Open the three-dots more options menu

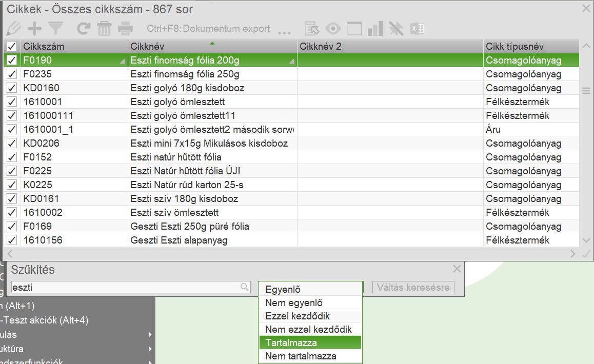pos(284,33)
